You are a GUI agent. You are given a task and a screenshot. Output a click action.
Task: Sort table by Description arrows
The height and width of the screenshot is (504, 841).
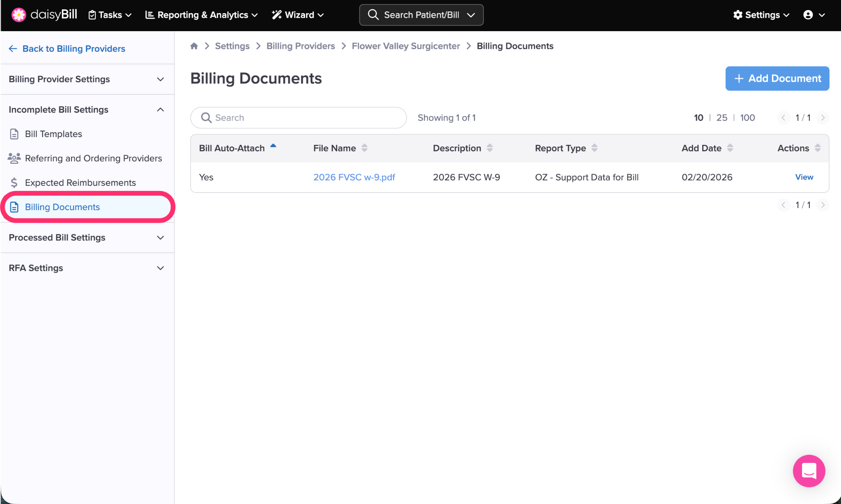point(489,148)
